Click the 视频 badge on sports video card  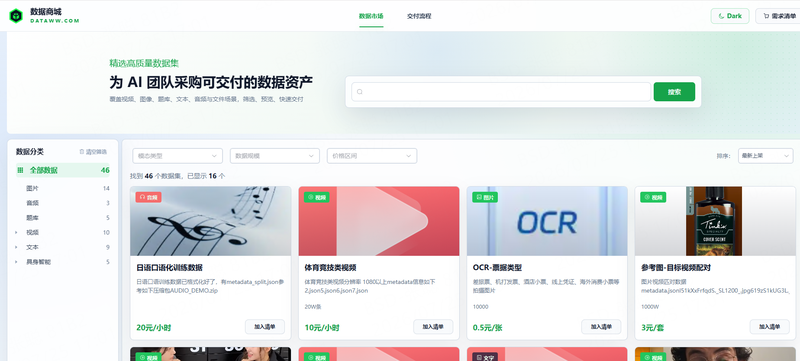(316, 197)
